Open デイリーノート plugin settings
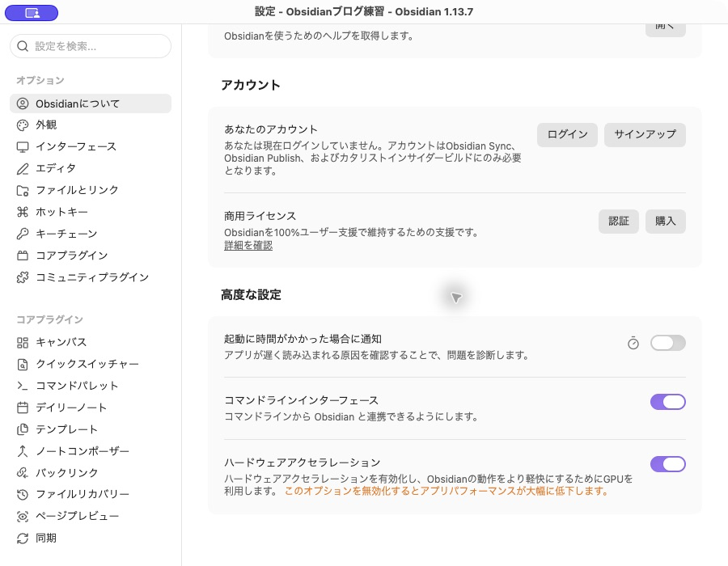This screenshot has width=728, height=566. coord(91,408)
